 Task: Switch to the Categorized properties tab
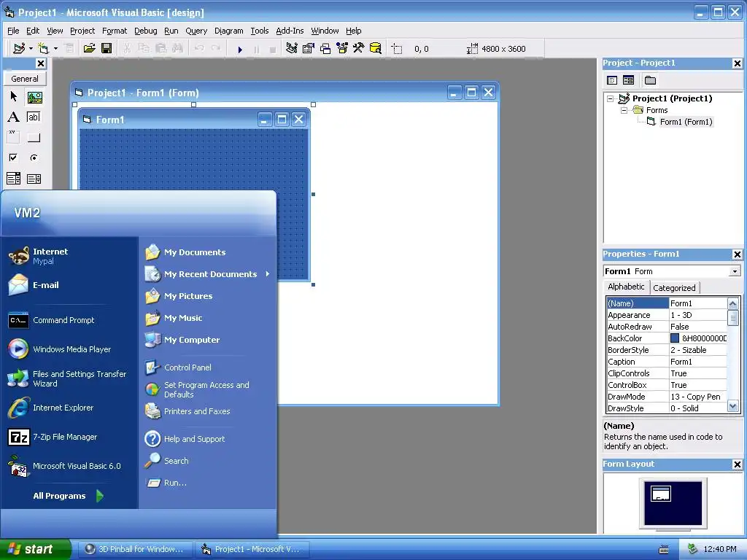pyautogui.click(x=674, y=287)
